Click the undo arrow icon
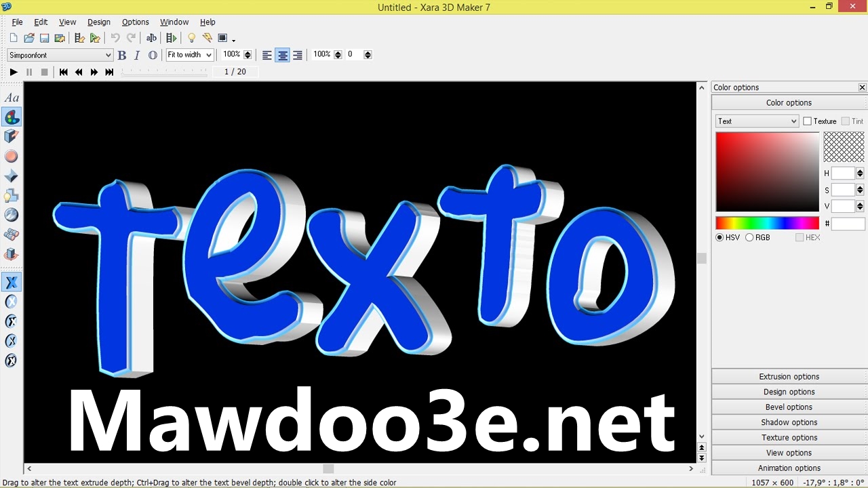The height and width of the screenshot is (488, 868). coord(115,39)
